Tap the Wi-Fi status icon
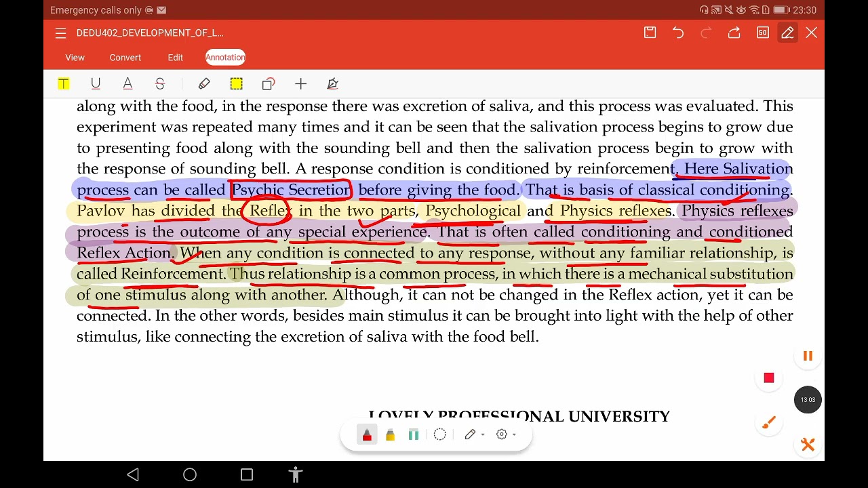868x488 pixels. pos(754,10)
